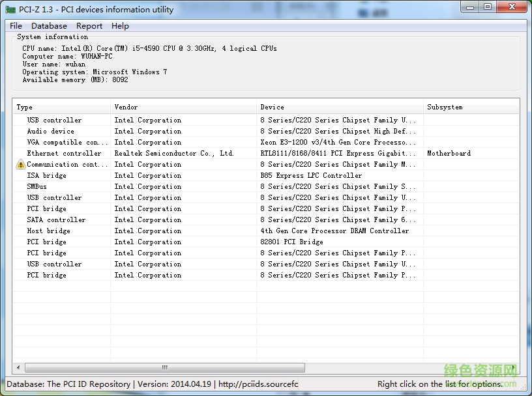The image size is (532, 396).
Task: Click Database: The PCI ID Repository status text
Action: [68, 384]
